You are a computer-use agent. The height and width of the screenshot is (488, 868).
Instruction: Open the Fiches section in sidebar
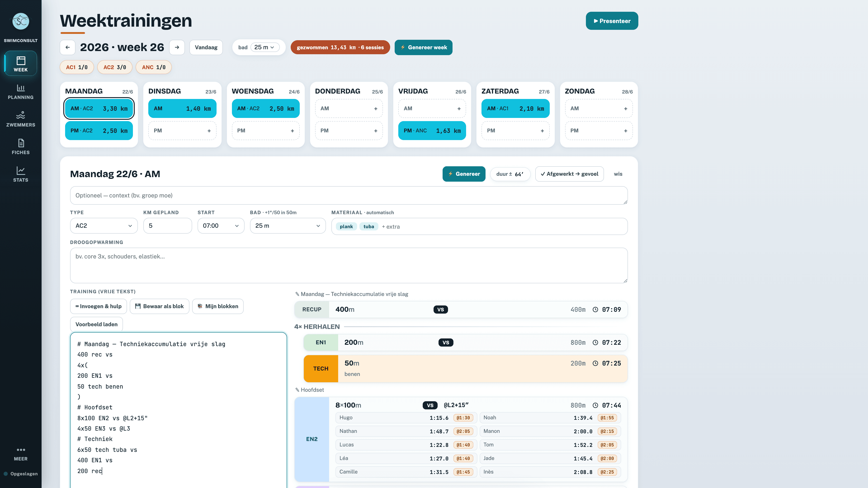point(21,147)
